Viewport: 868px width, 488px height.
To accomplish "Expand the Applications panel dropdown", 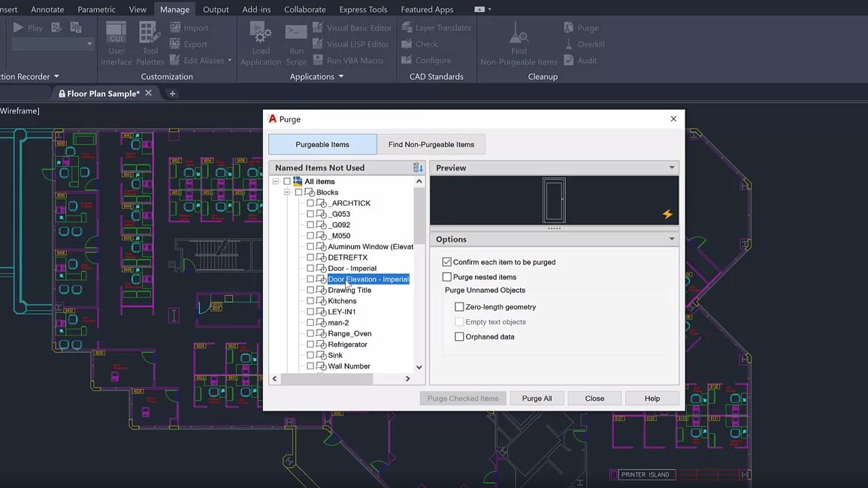I will coord(340,77).
